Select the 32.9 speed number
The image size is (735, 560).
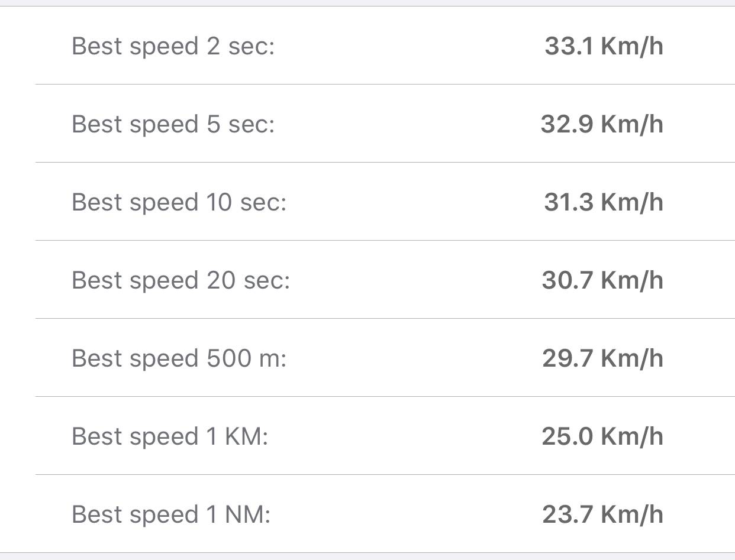point(567,124)
